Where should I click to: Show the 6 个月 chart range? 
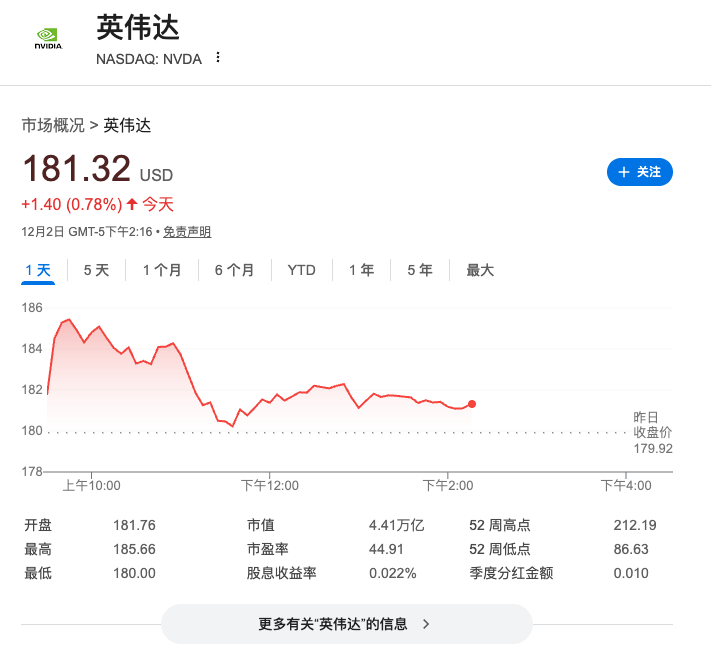(x=234, y=270)
